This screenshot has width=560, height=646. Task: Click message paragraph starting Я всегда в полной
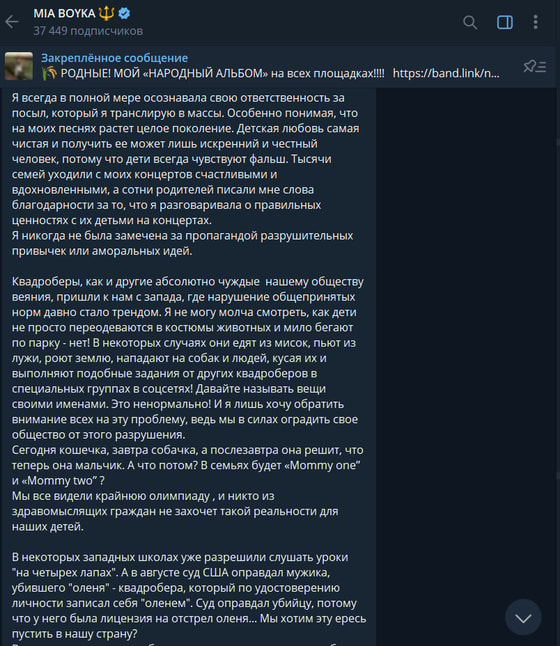185,159
